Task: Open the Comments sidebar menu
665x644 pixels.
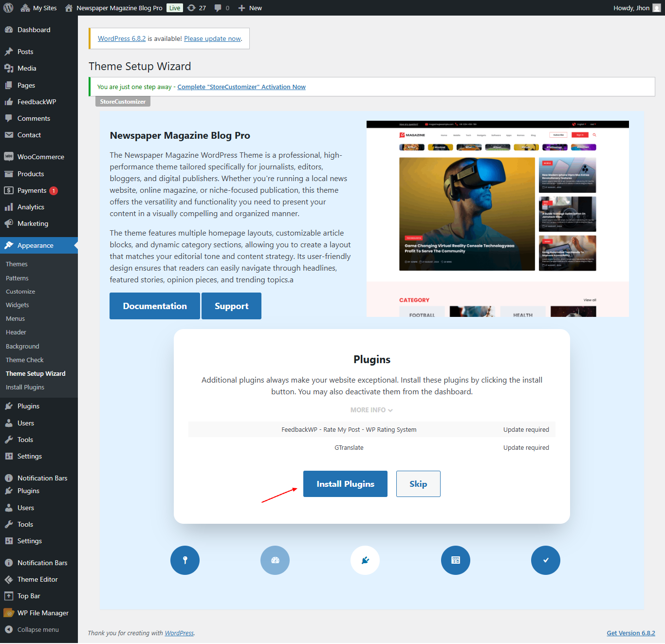Action: pyautogui.click(x=39, y=118)
